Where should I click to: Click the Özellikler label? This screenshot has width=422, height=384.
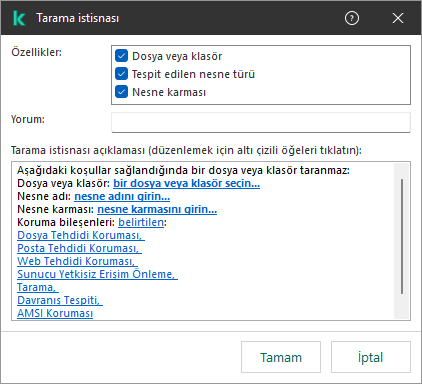coord(36,52)
